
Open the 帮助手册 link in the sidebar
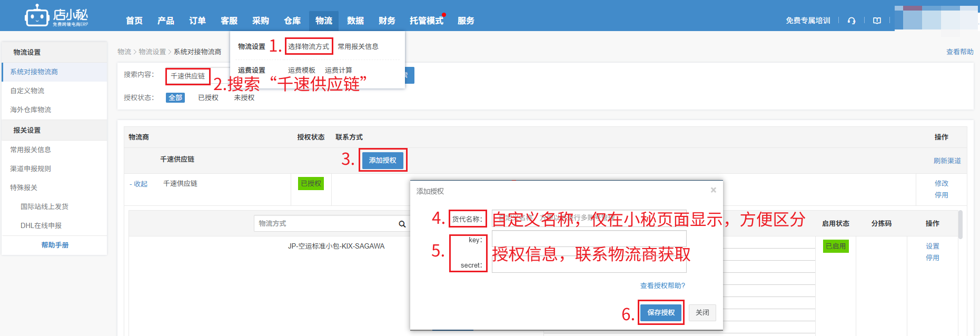click(55, 245)
